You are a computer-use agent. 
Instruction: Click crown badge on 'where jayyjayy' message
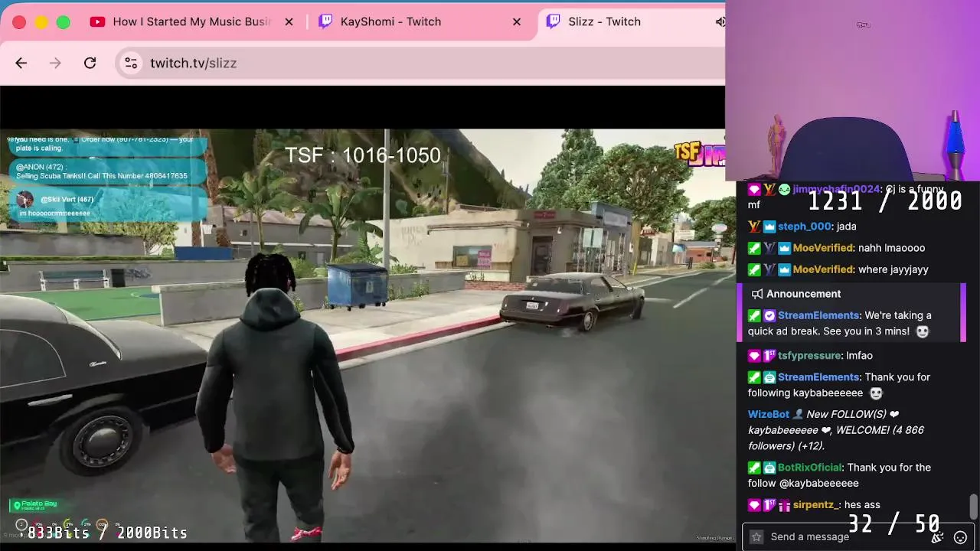coord(785,269)
